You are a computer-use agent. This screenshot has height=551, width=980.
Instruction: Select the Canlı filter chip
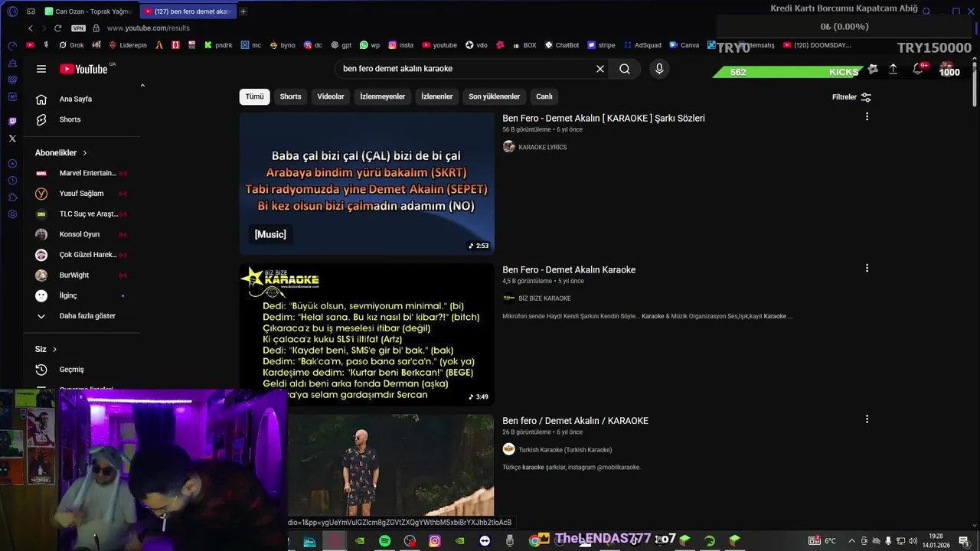(544, 96)
